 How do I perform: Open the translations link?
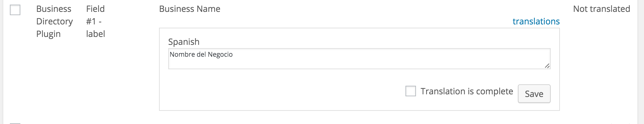536,21
